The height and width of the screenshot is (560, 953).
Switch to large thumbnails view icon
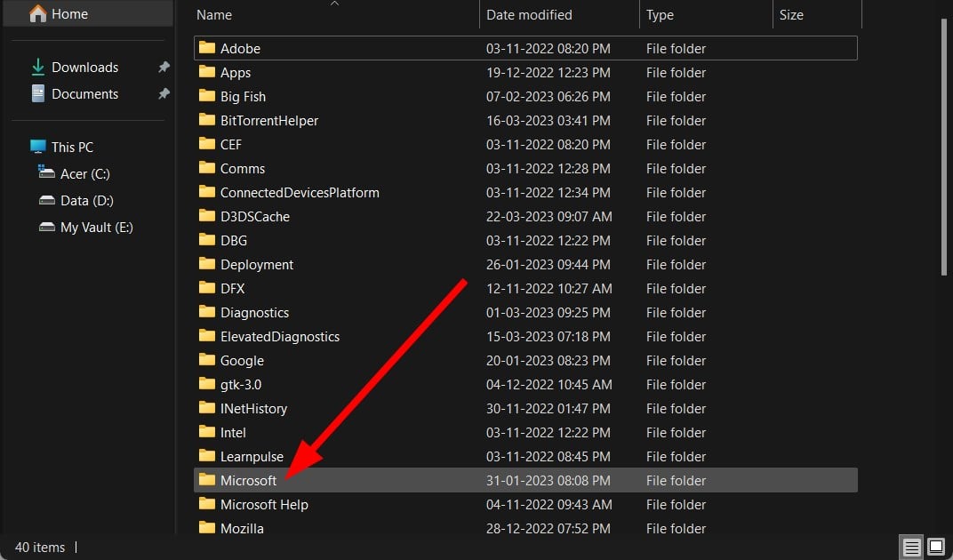(x=937, y=547)
